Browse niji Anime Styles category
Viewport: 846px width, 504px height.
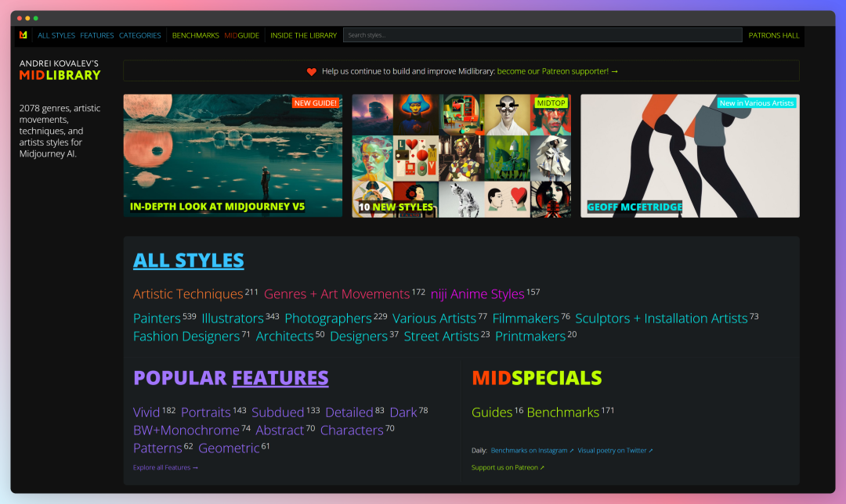[x=477, y=293]
